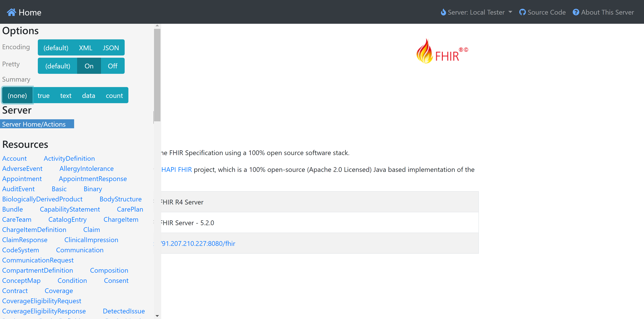Expand the server selector caret arrow

[510, 12]
